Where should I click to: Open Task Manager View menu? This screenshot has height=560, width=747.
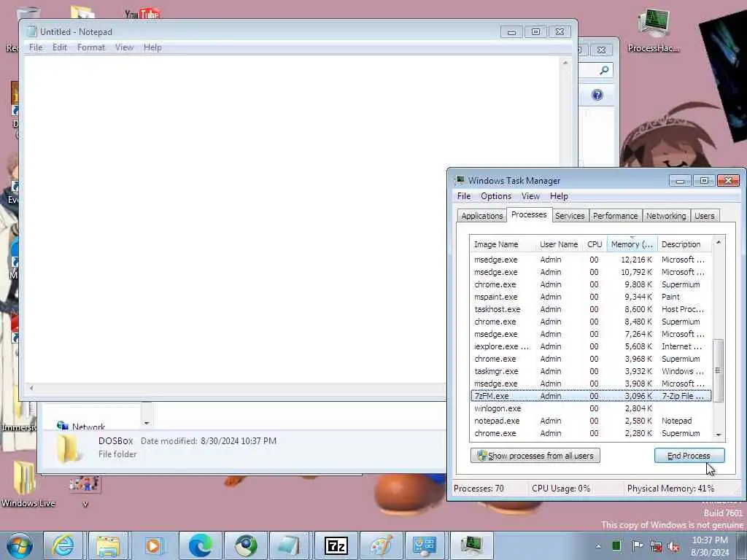(x=530, y=196)
